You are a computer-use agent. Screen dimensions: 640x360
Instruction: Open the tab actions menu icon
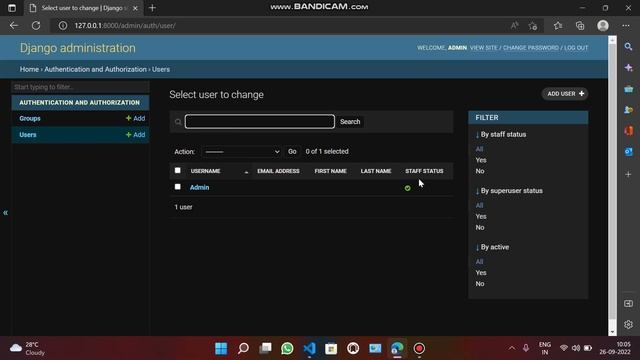click(x=12, y=8)
